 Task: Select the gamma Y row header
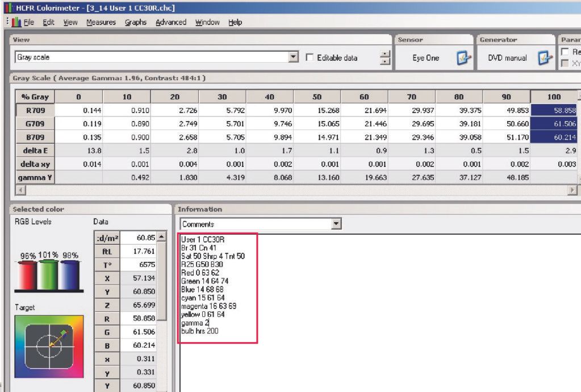35,177
